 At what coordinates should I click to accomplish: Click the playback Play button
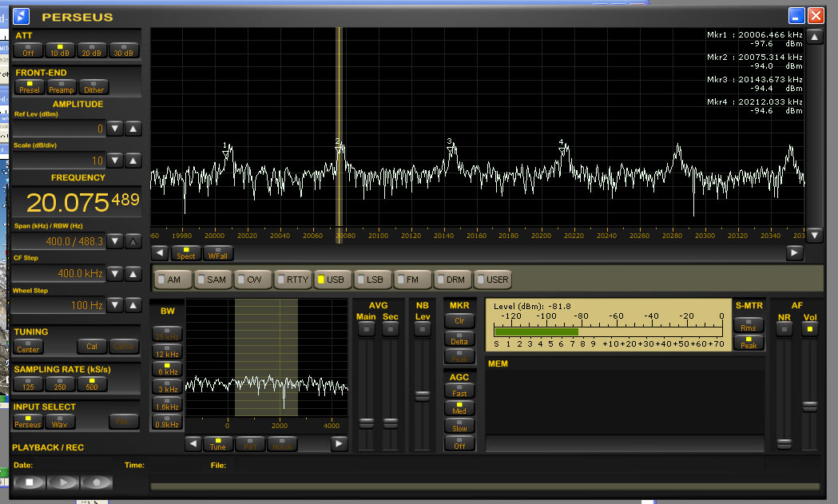point(63,482)
